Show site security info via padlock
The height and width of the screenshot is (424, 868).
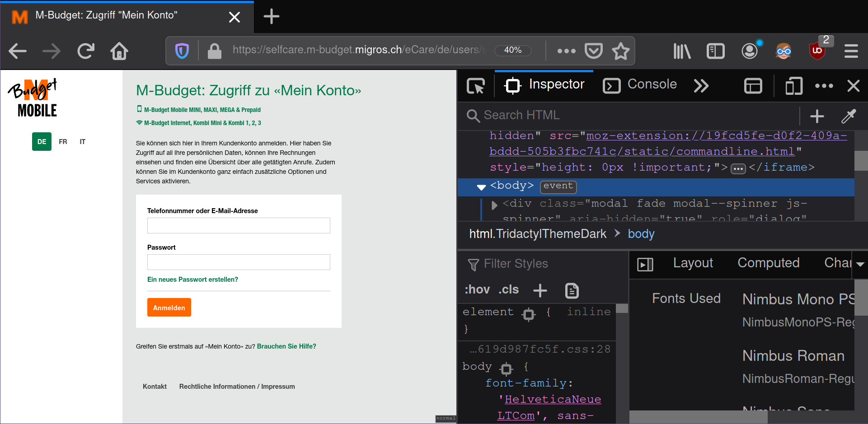(x=214, y=51)
